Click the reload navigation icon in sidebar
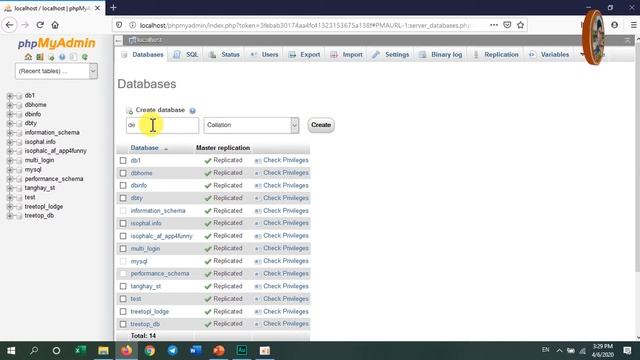Image resolution: width=640 pixels, height=360 pixels. point(84,57)
